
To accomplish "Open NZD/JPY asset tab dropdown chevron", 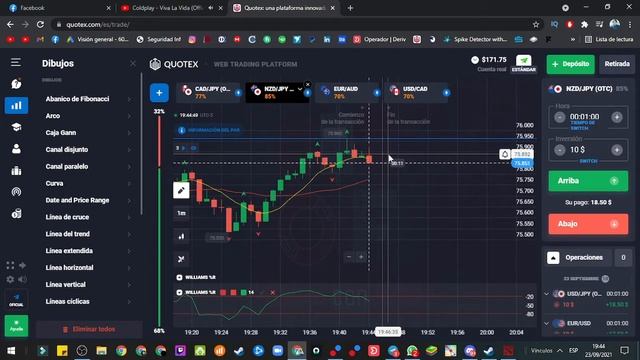I will [300, 89].
